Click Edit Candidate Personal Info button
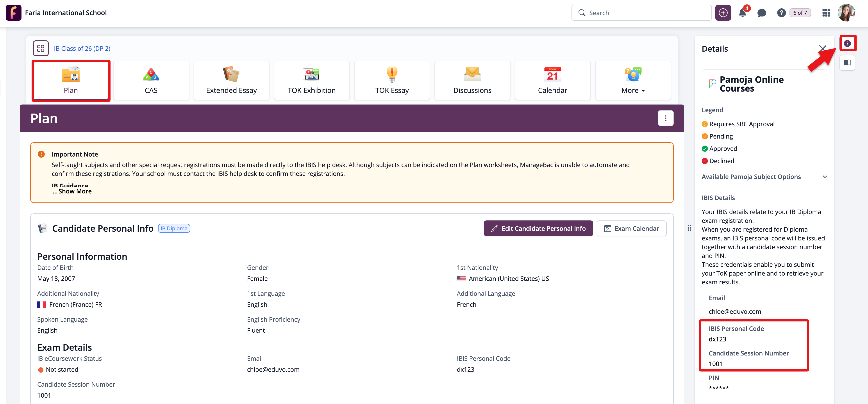This screenshot has width=868, height=404. [x=538, y=229]
